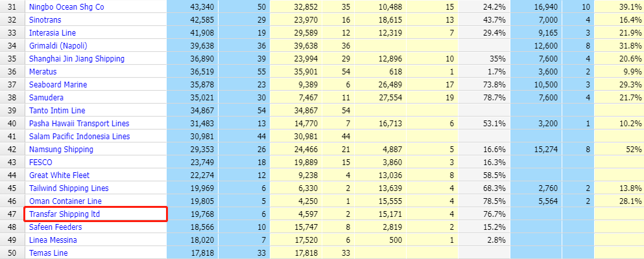644x259 pixels.
Task: Open the FESCO link
Action: (x=41, y=163)
